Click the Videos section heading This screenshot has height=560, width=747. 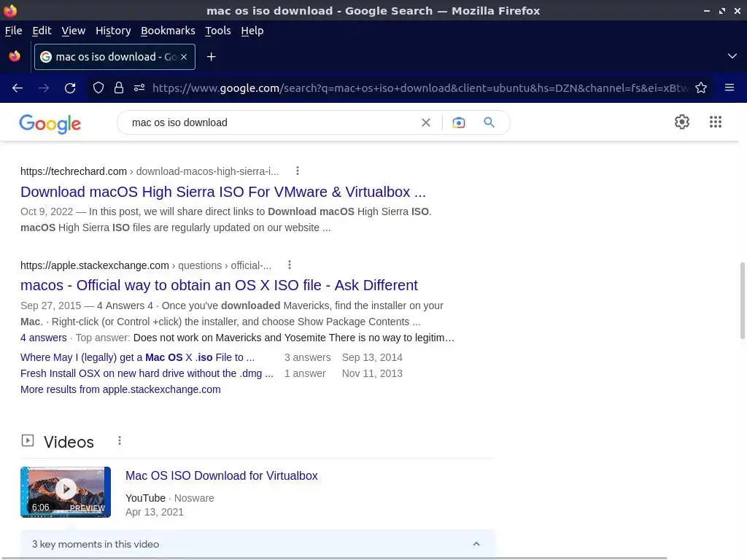pyautogui.click(x=69, y=442)
